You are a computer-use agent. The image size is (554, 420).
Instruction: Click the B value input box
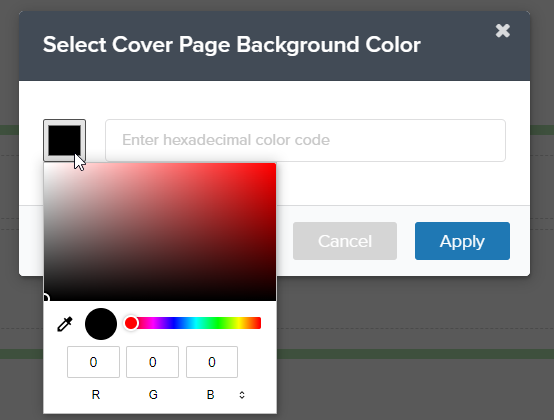pos(212,362)
